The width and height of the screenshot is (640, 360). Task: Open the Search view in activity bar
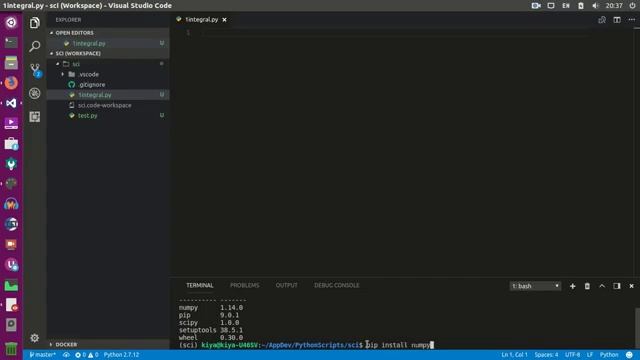35,46
